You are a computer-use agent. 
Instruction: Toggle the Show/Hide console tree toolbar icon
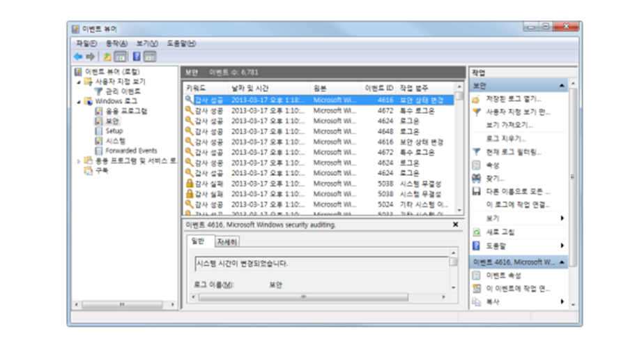(x=121, y=57)
